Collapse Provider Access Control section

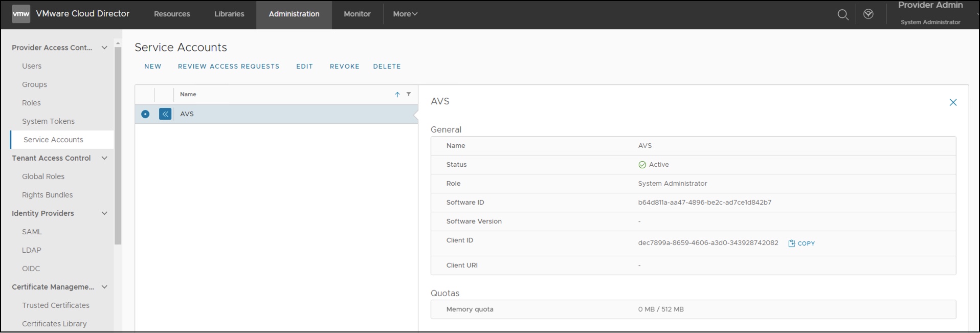click(x=104, y=48)
